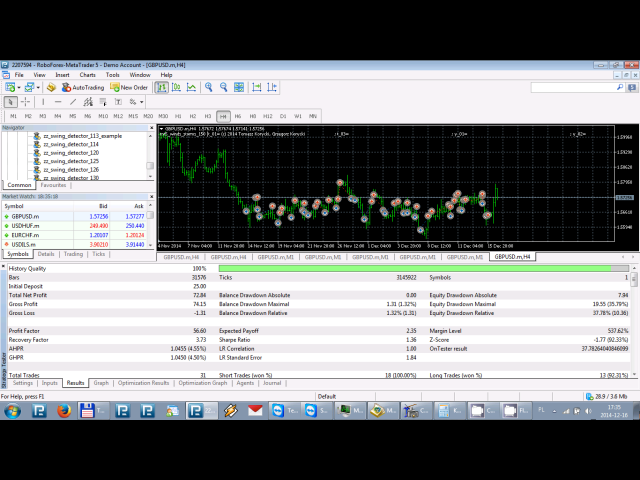This screenshot has height=480, width=640.
Task: Open the Help menu
Action: (167, 75)
